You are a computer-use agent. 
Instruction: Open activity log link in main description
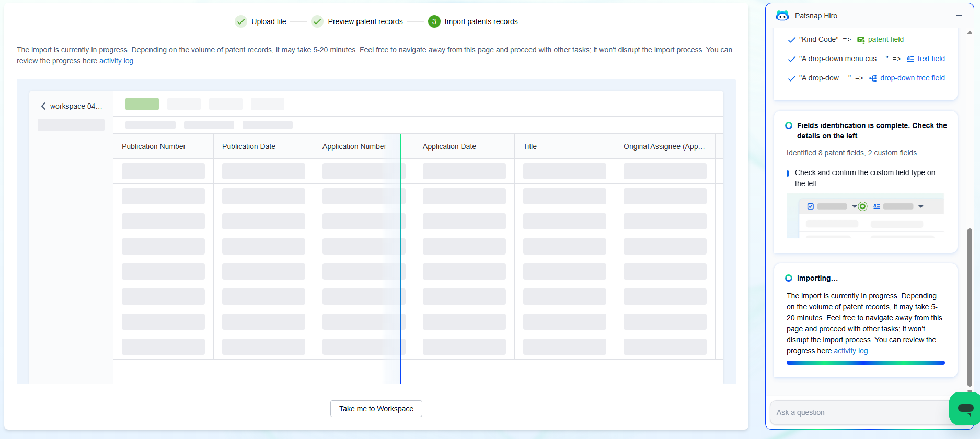pos(116,61)
